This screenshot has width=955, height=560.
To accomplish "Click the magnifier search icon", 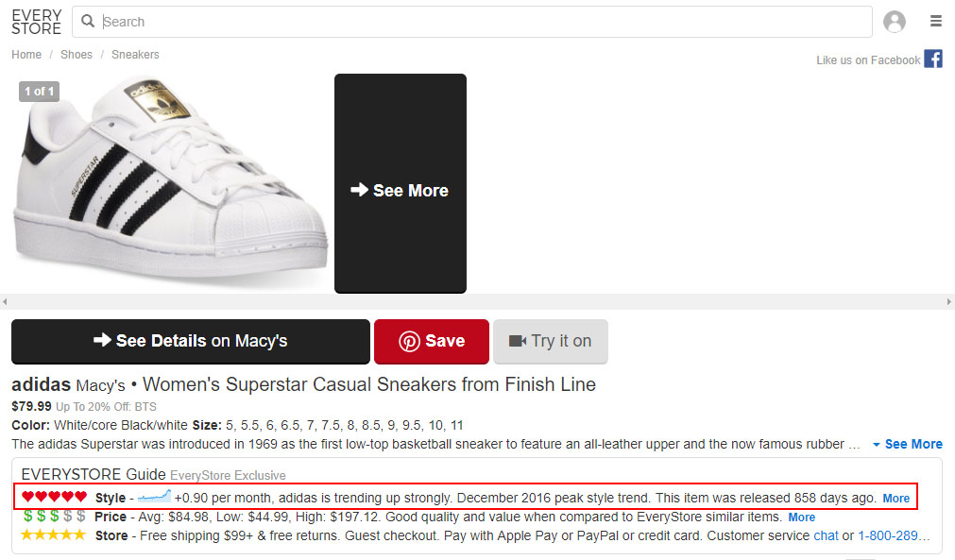I will tap(88, 22).
